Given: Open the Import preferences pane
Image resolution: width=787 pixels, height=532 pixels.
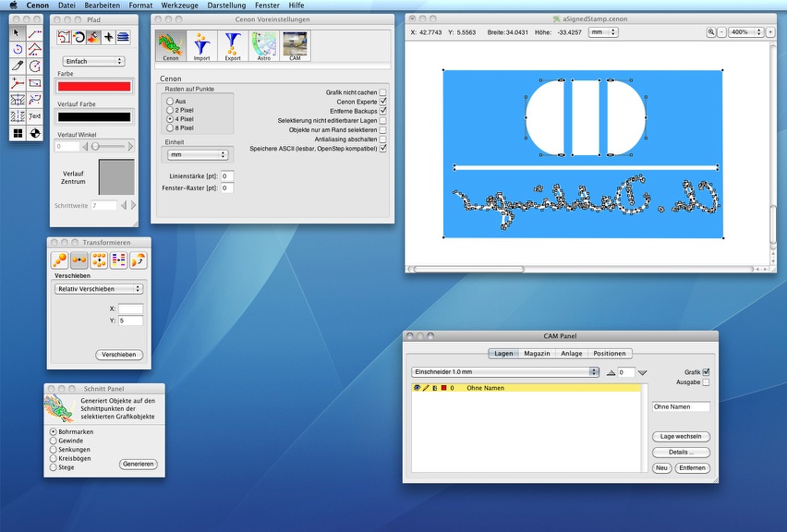Looking at the screenshot, I should pos(201,45).
